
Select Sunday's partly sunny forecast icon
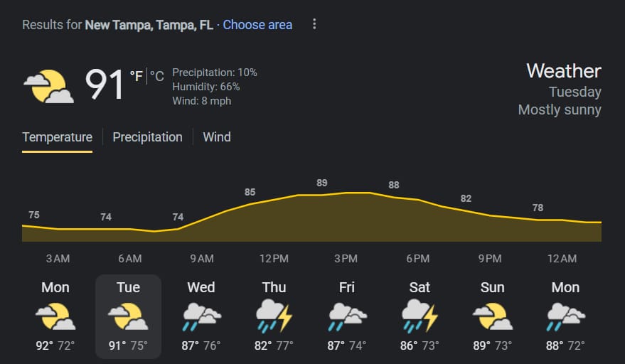493,316
